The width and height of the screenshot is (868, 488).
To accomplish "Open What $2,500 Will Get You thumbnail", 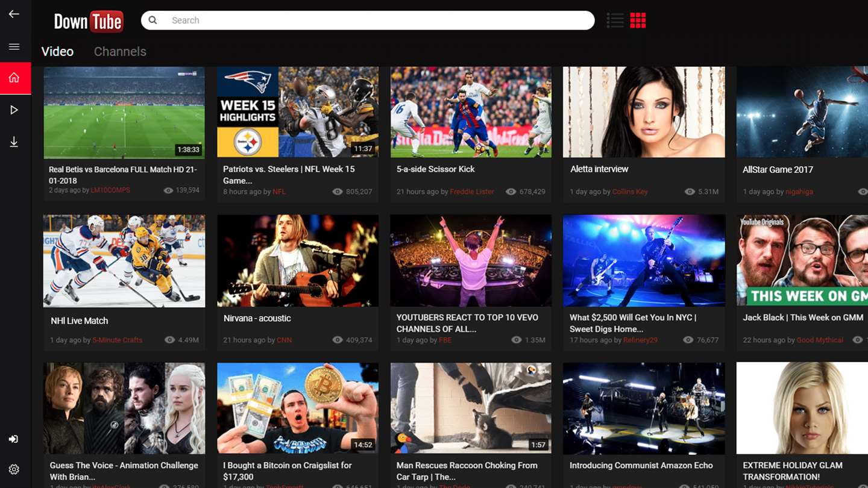I will [x=644, y=261].
